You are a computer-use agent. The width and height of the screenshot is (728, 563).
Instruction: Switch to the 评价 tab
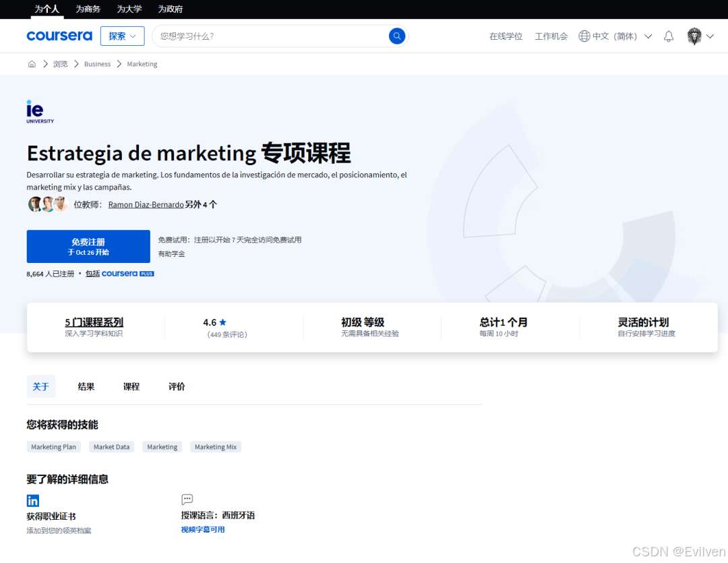[x=177, y=386]
